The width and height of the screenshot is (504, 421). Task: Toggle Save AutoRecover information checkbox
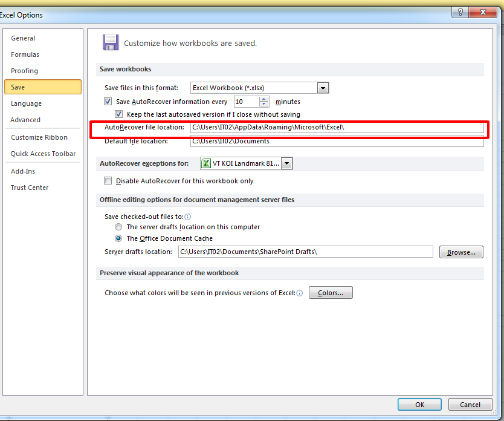pos(108,102)
